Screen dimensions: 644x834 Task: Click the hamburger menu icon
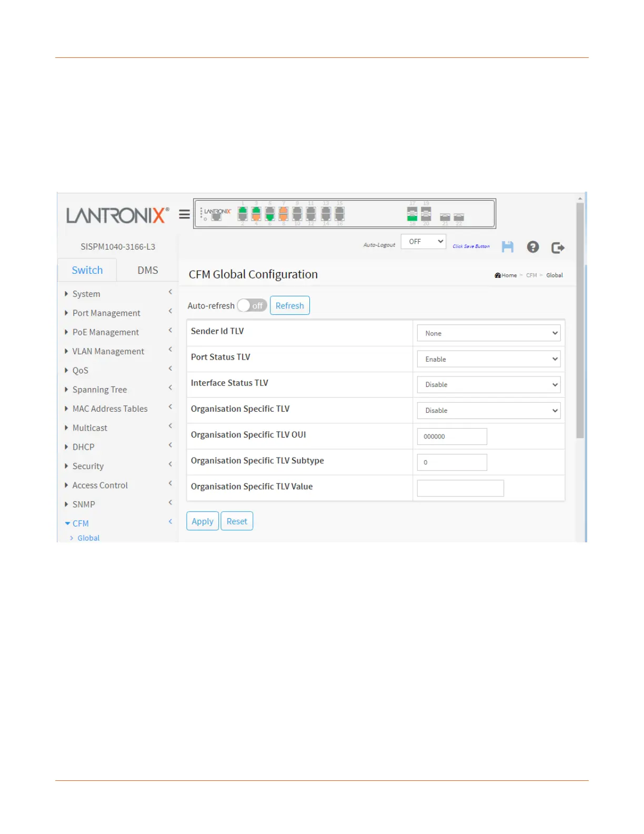[x=184, y=214]
